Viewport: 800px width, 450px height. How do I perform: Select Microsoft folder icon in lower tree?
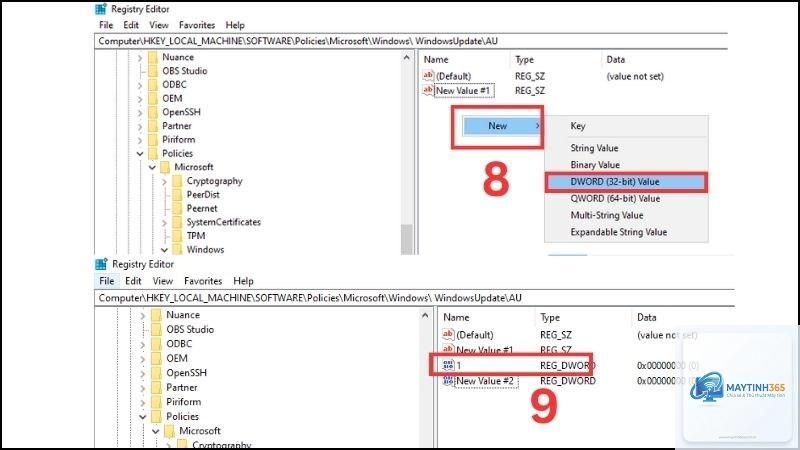tap(169, 431)
